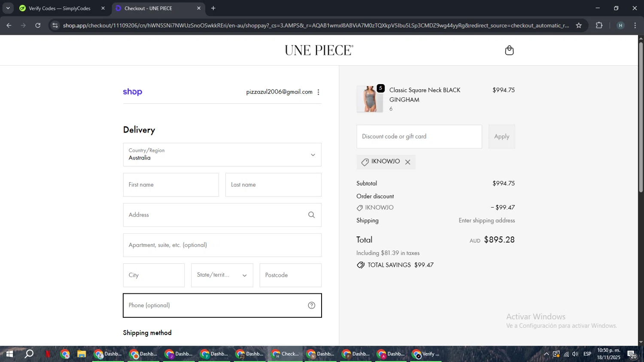Image resolution: width=644 pixels, height=362 pixels.
Task: Click the Apply discount button
Action: (501, 136)
